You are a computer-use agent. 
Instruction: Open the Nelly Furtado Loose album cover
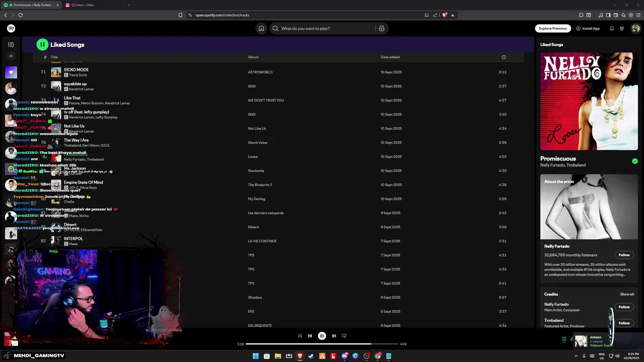pyautogui.click(x=589, y=102)
